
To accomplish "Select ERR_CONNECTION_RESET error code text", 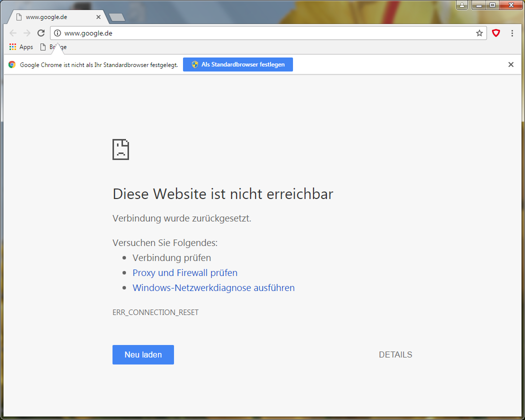I will (155, 312).
